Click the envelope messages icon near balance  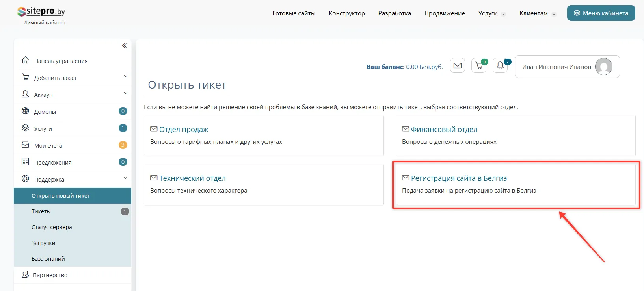[457, 66]
